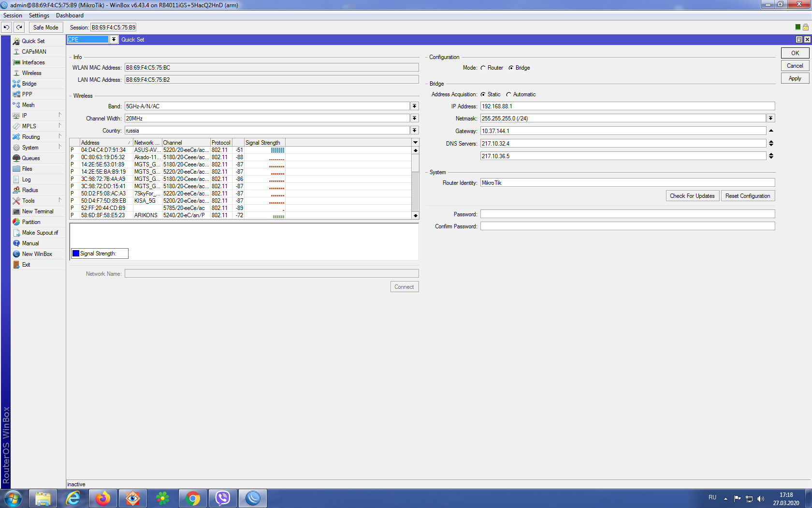812x508 pixels.
Task: Open the IP sidebar icon
Action: (16, 116)
